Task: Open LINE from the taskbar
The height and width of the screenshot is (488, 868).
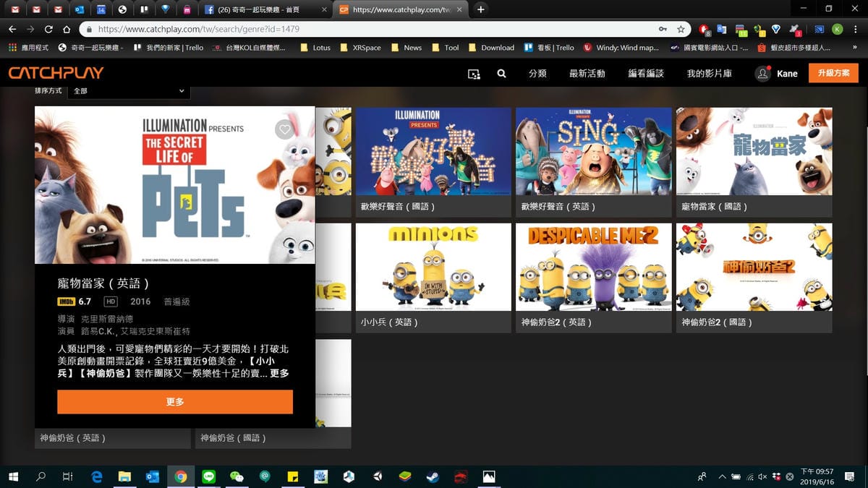Action: 208,477
